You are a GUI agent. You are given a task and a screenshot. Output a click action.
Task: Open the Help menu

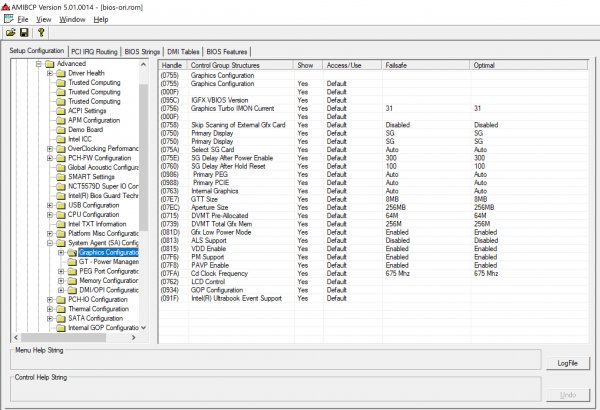coord(101,20)
